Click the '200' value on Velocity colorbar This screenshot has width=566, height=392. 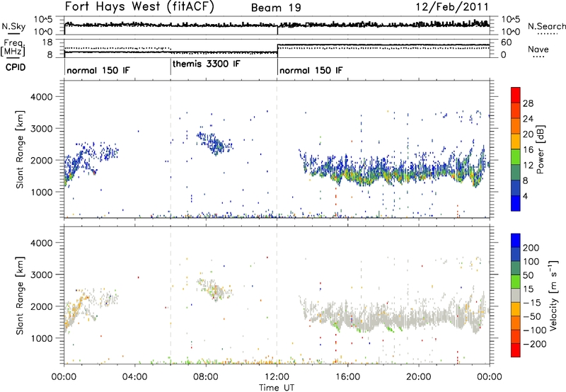click(531, 248)
